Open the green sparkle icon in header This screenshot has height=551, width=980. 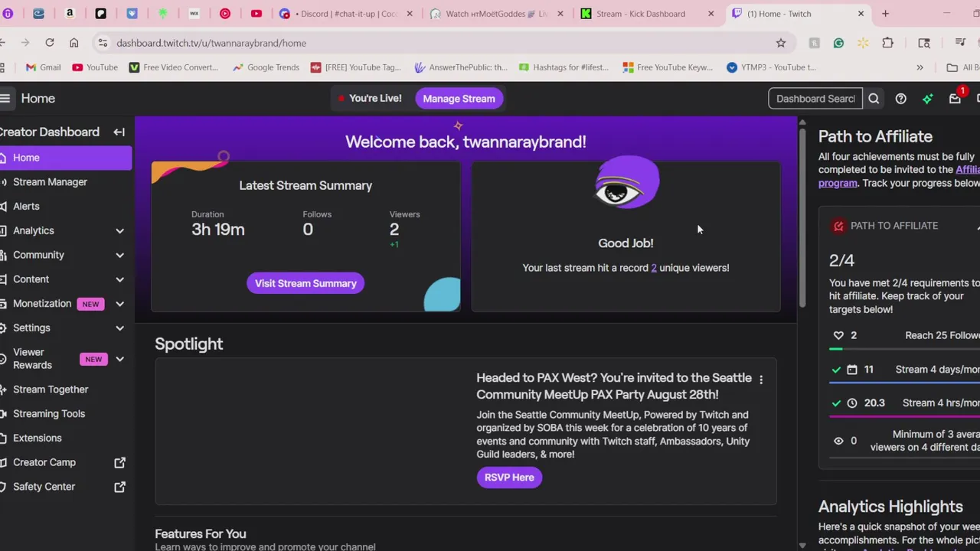[927, 99]
